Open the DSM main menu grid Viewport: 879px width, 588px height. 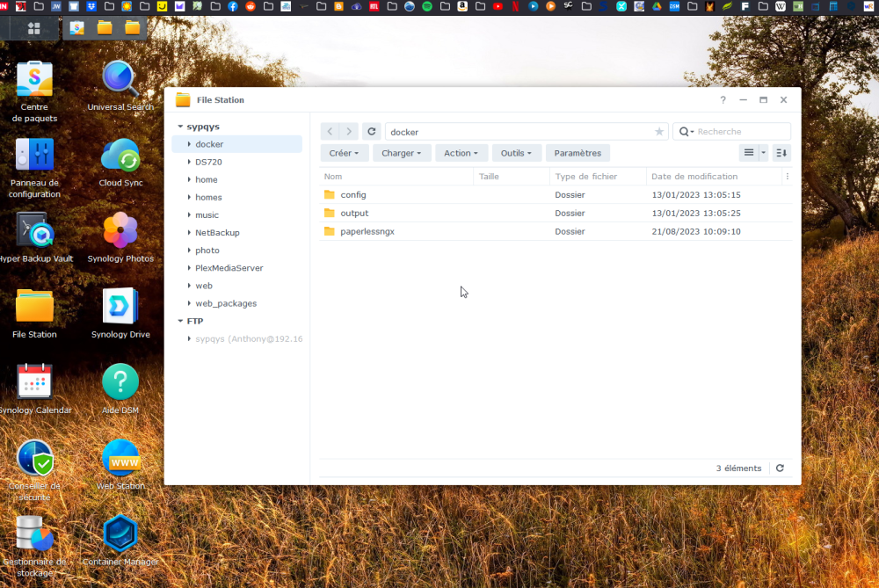click(x=33, y=28)
